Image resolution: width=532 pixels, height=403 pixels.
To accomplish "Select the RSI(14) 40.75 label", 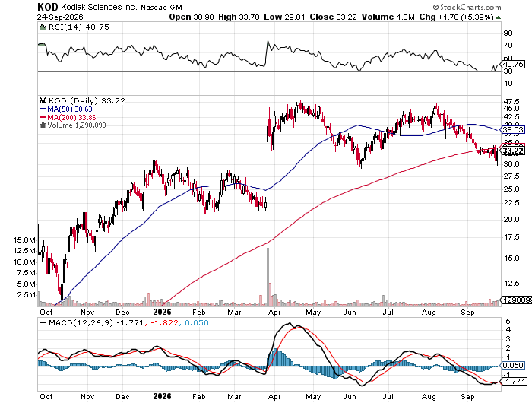I will (x=79, y=27).
